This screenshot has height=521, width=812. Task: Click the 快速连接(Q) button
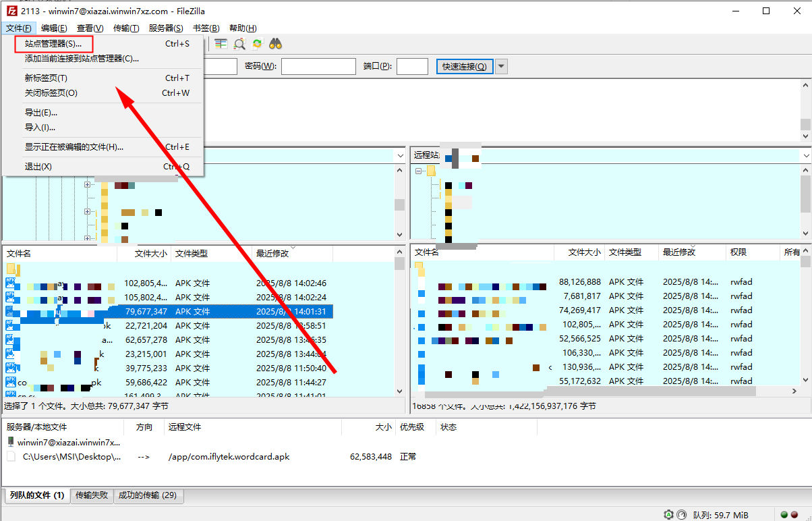tap(464, 66)
